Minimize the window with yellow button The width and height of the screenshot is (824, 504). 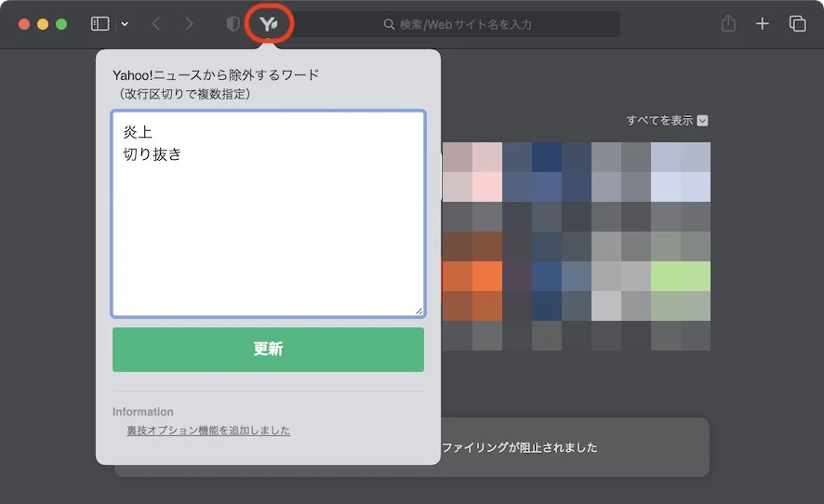click(43, 24)
